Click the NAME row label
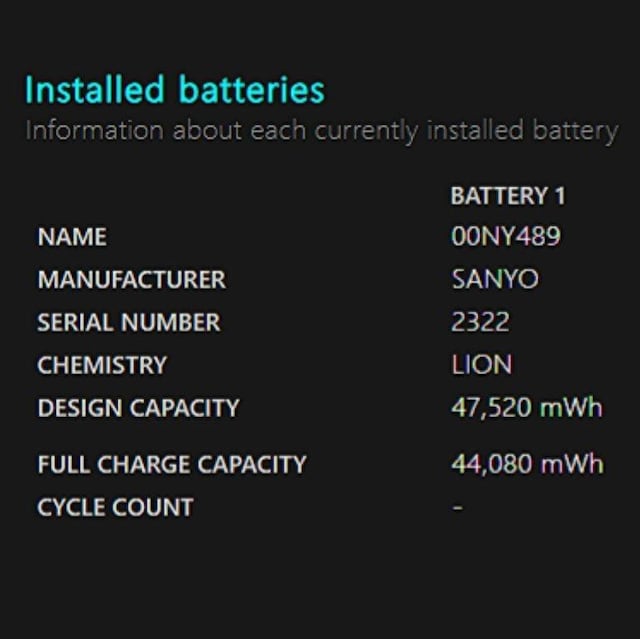The width and height of the screenshot is (640, 639). (72, 237)
